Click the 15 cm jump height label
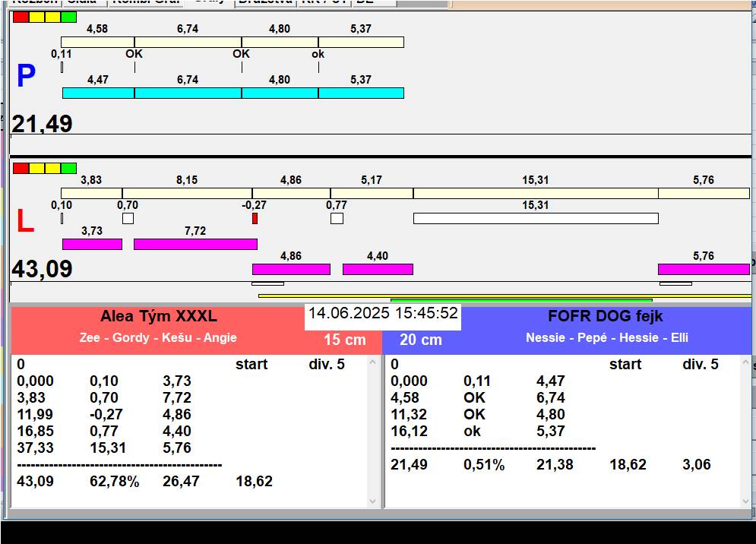Image resolution: width=756 pixels, height=544 pixels. 344,340
